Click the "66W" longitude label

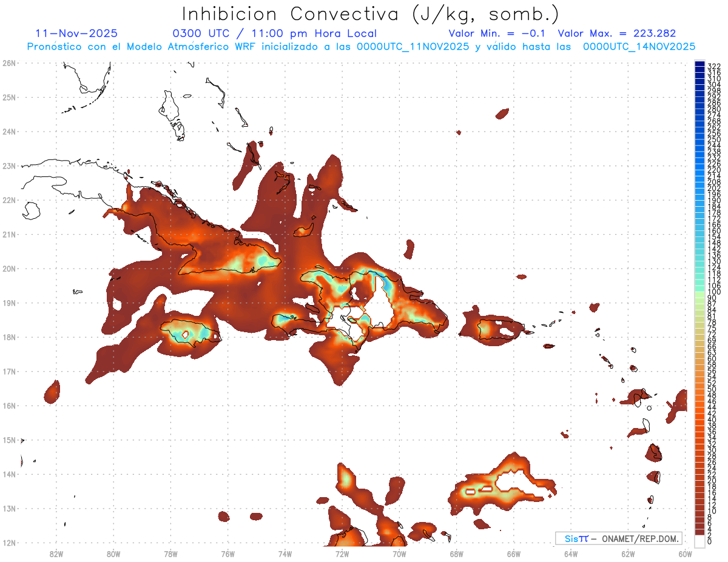click(x=514, y=554)
